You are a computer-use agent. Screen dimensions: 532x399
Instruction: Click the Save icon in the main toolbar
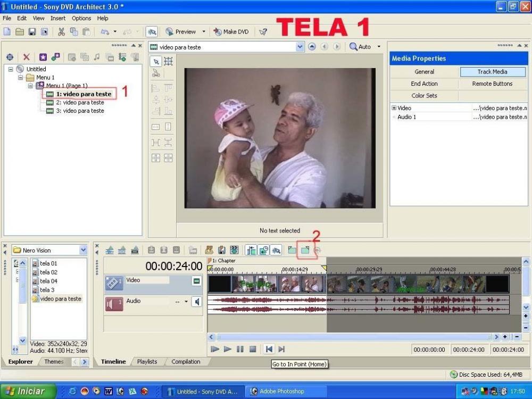coord(32,32)
